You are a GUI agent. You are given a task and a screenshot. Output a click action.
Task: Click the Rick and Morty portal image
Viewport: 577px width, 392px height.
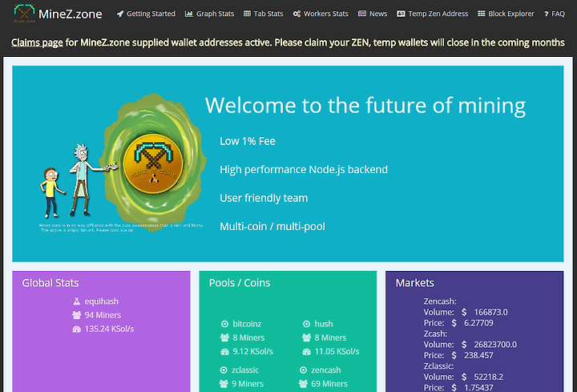123,163
